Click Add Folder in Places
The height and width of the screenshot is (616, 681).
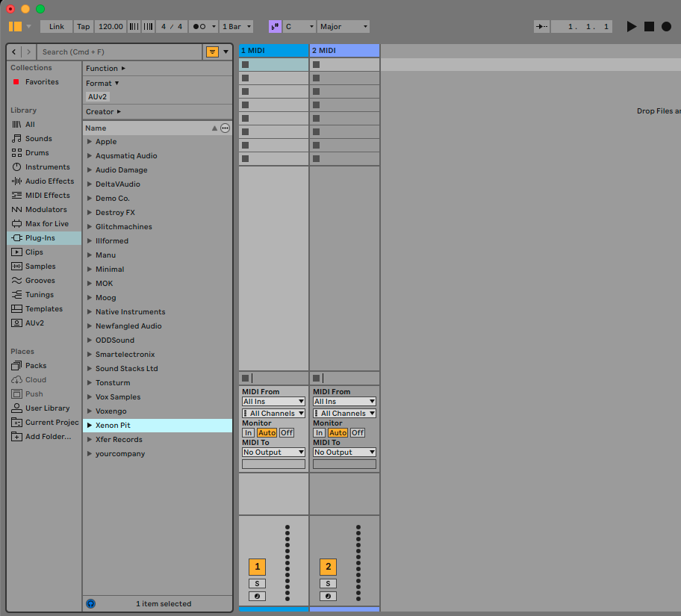coord(48,437)
